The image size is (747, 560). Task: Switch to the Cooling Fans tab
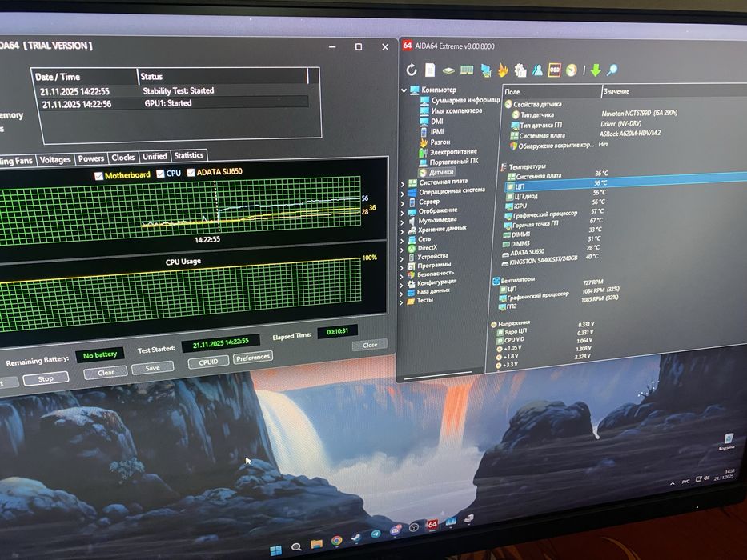tap(16, 161)
